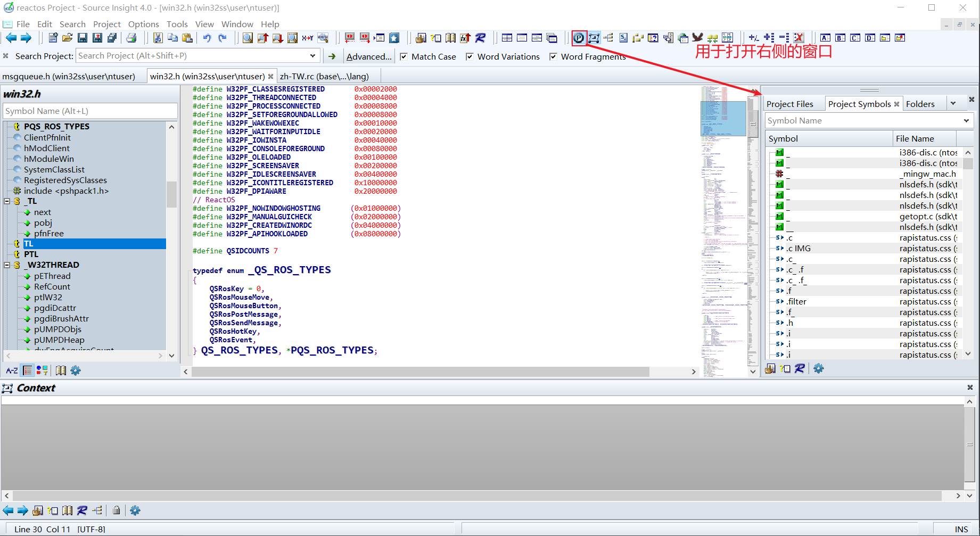Sort by Symbol column header
980x536 pixels.
[x=828, y=138]
